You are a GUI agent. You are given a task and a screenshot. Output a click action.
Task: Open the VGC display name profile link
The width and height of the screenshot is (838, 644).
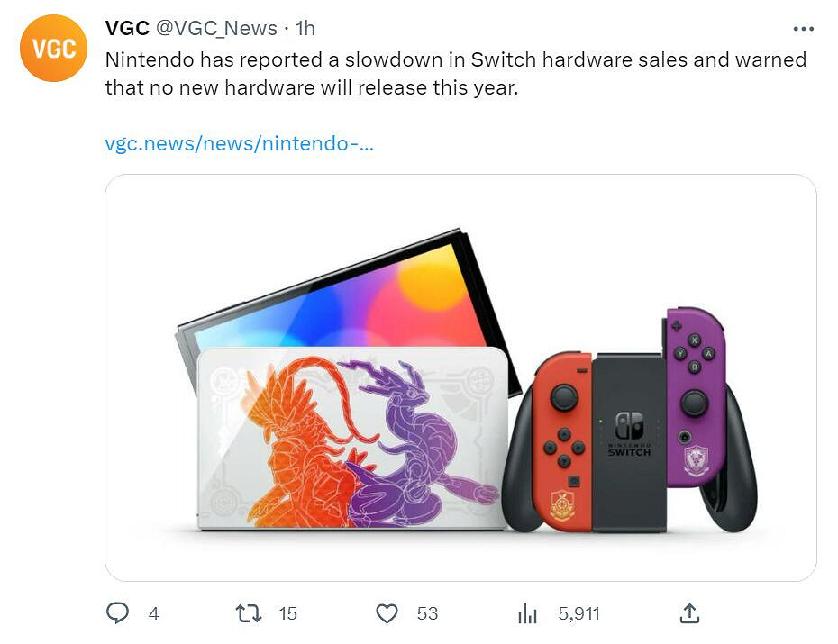point(126,29)
